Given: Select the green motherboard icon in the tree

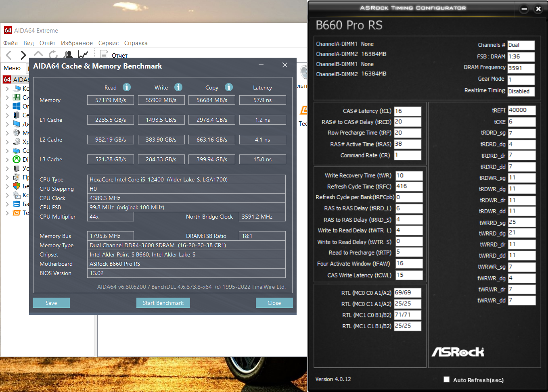Looking at the screenshot, I should [17, 97].
